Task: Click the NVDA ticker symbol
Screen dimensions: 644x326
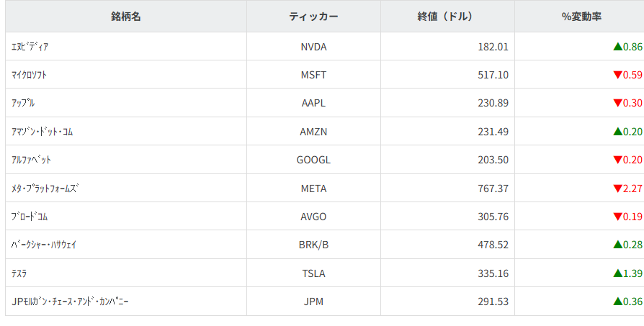Action: pos(313,47)
